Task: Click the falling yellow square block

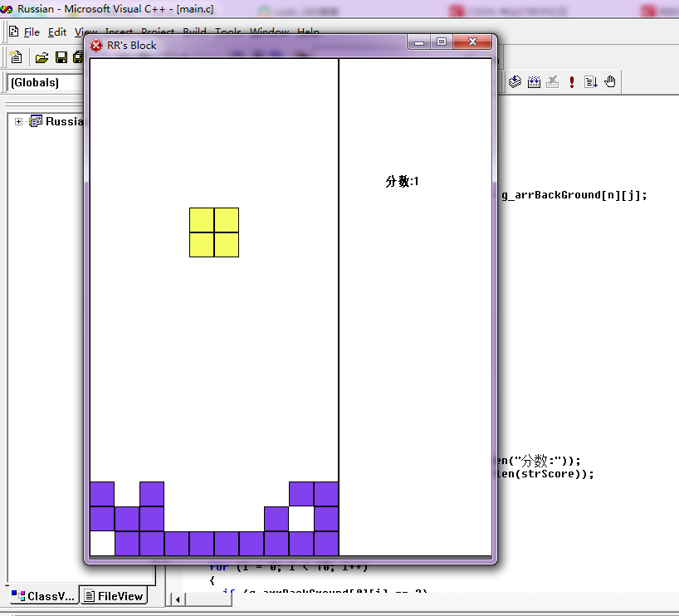Action: click(214, 232)
